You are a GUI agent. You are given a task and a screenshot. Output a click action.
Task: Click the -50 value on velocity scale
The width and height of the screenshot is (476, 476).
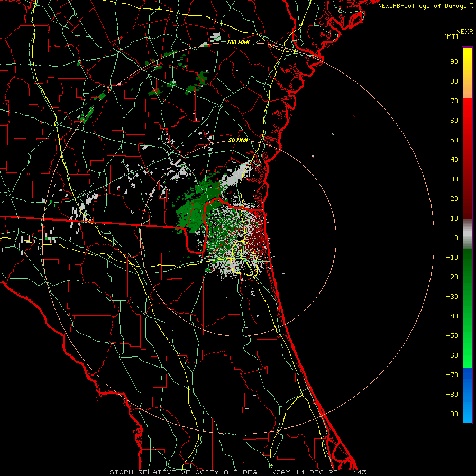(x=452, y=336)
